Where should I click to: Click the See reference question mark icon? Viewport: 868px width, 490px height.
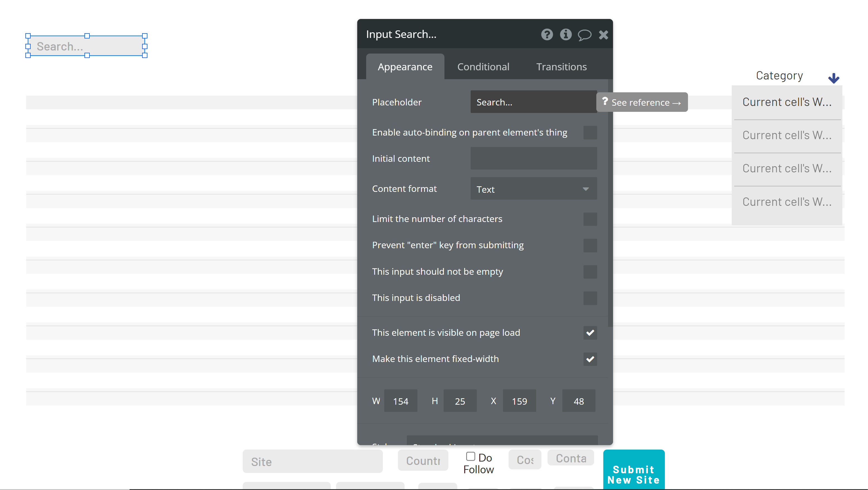tap(605, 102)
